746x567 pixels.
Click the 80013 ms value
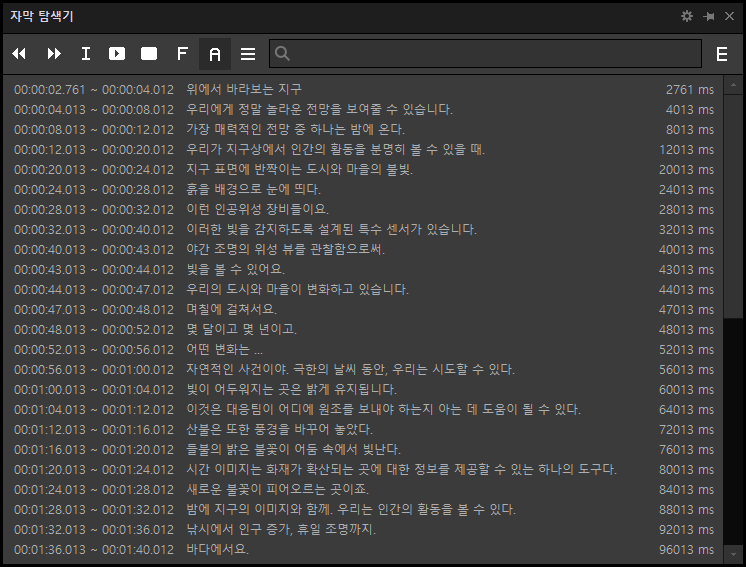point(687,469)
